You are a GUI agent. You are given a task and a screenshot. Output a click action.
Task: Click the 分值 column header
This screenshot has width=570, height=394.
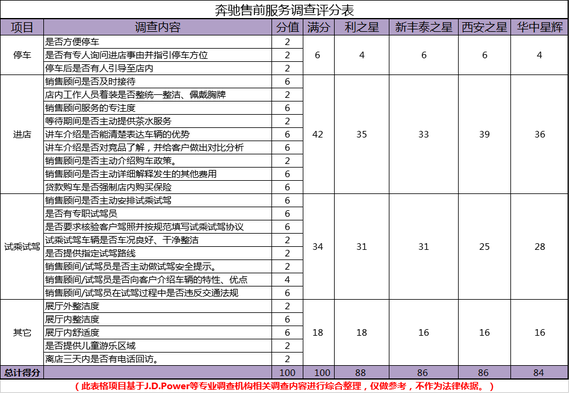pos(287,27)
